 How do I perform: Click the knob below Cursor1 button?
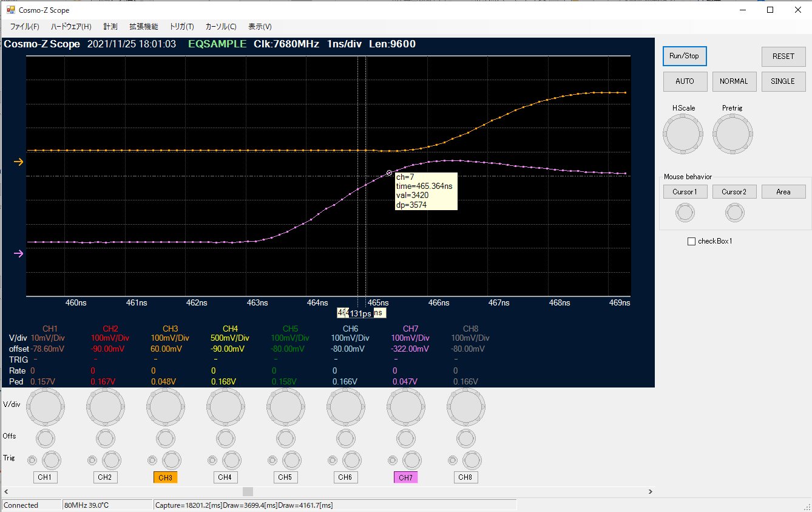pyautogui.click(x=685, y=213)
